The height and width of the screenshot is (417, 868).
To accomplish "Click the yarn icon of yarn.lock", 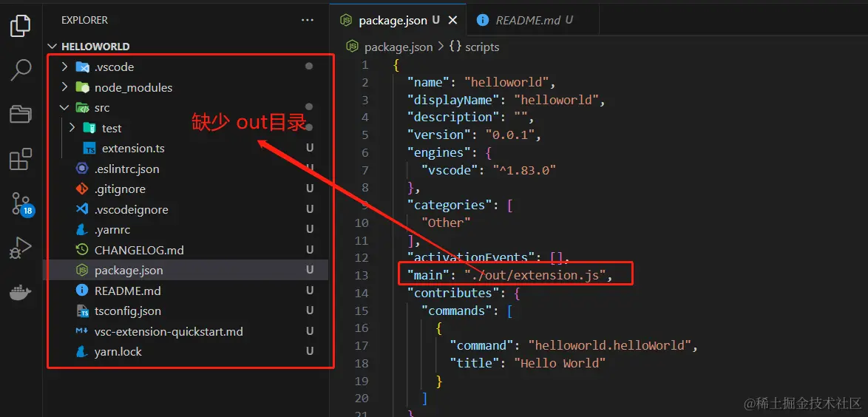I will pyautogui.click(x=83, y=351).
